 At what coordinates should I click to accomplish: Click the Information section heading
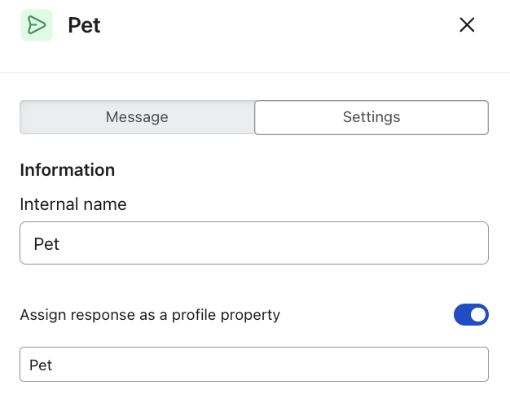click(x=68, y=170)
